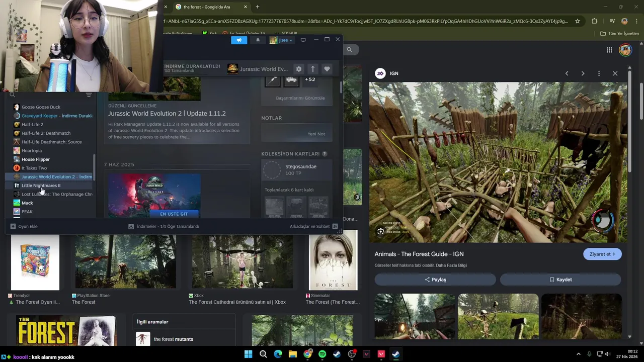Open the Stegosauridae 100 TP badge
This screenshot has height=362, width=644.
click(297, 170)
